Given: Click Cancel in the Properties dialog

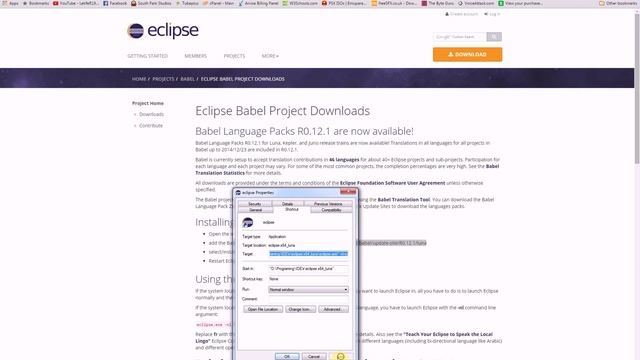Looking at the screenshot, I should tap(314, 356).
